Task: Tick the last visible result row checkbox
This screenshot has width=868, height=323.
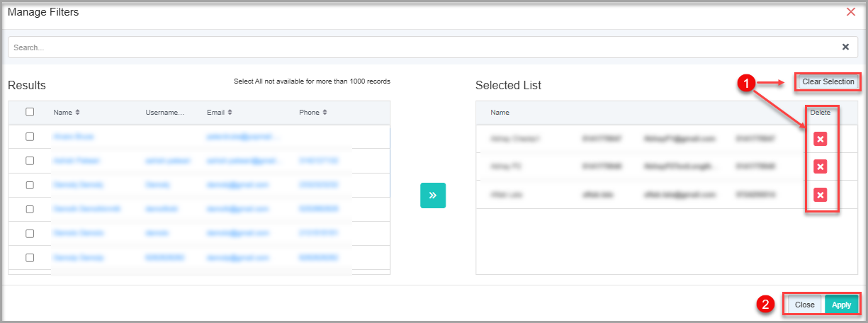Action: pos(30,258)
